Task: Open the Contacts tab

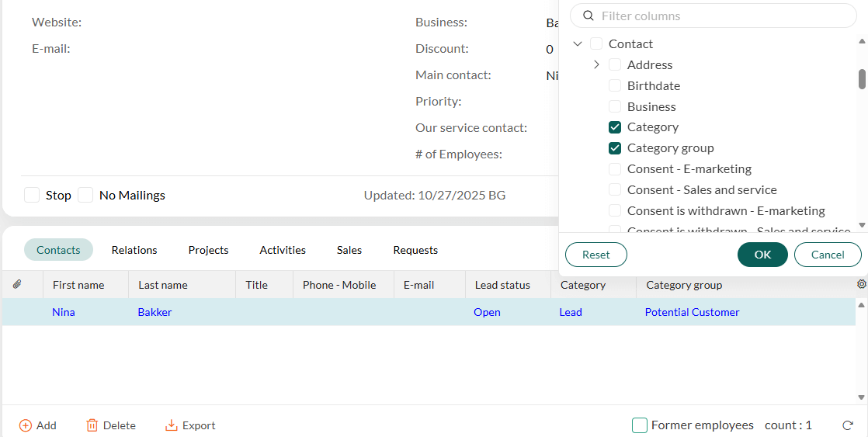Action: tap(58, 250)
